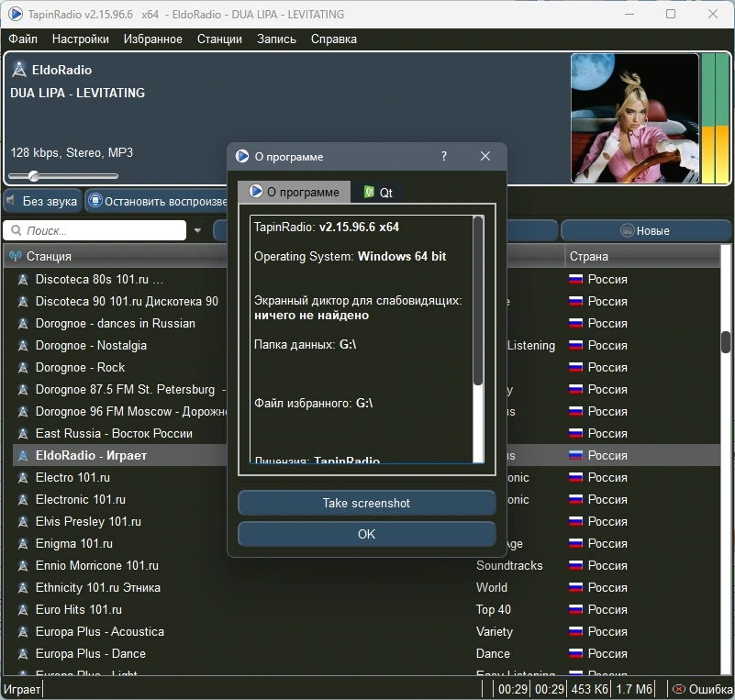Image resolution: width=735 pixels, height=700 pixels.
Task: Click the antenna icon next to Discoteca 80s
Action: pos(23,280)
